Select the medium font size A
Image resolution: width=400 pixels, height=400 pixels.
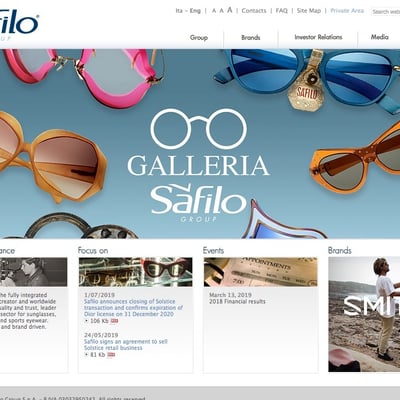pyautogui.click(x=221, y=11)
